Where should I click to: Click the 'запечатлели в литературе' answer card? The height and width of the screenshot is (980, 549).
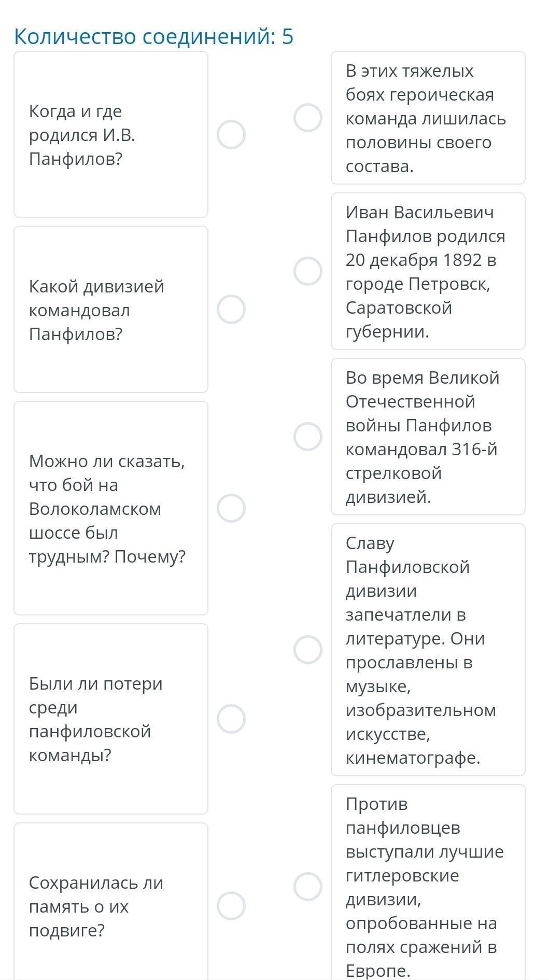pyautogui.click(x=428, y=650)
